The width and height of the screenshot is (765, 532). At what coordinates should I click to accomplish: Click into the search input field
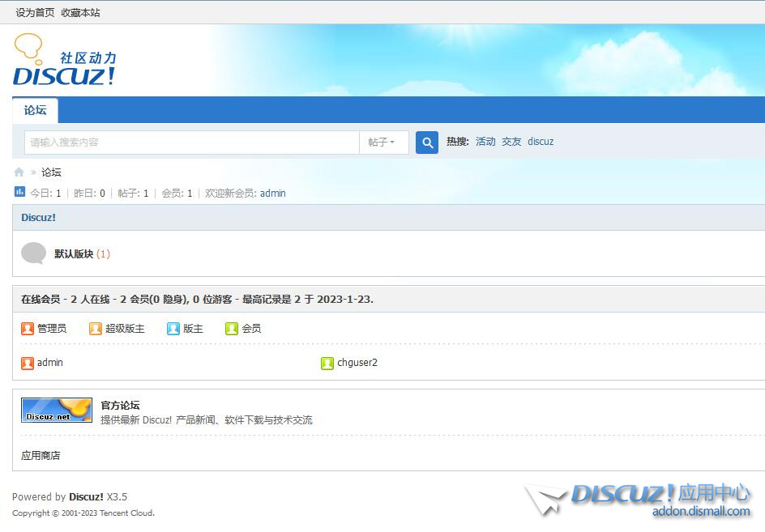click(x=191, y=143)
